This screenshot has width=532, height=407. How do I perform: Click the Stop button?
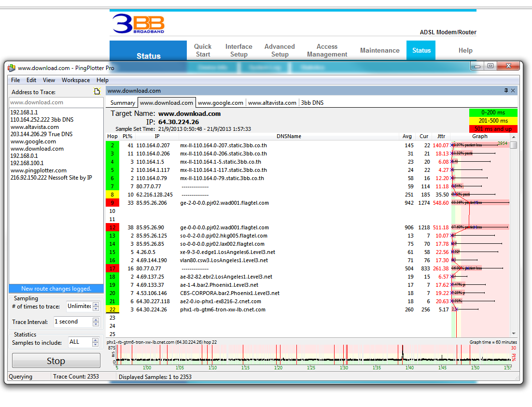pyautogui.click(x=56, y=361)
